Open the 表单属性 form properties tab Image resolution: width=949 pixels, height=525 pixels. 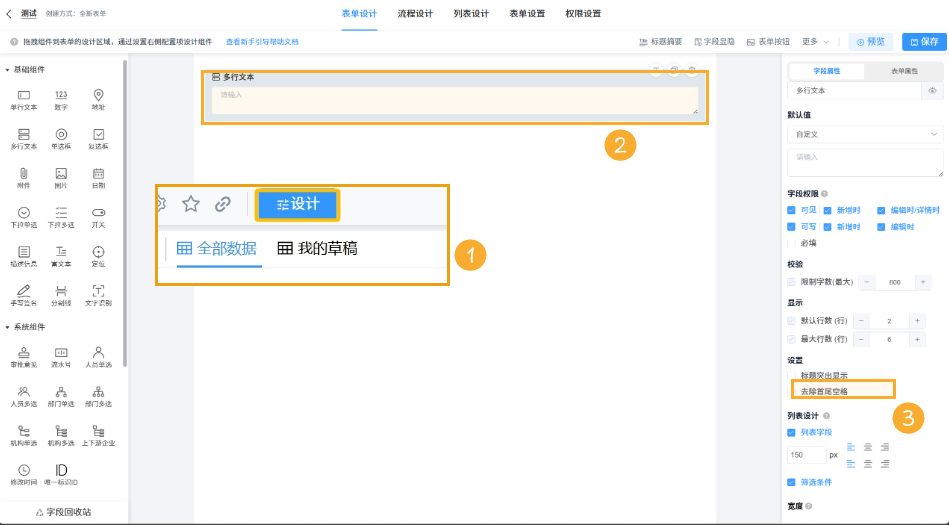(x=904, y=71)
